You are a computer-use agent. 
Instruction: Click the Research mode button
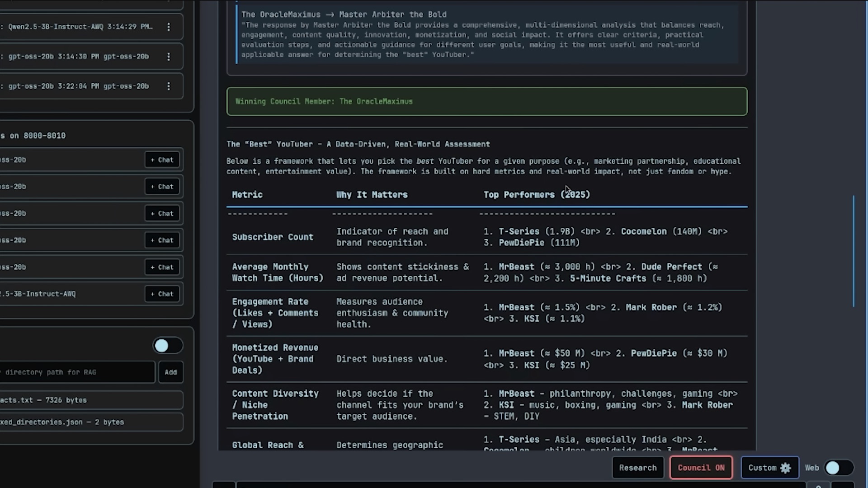(x=637, y=468)
